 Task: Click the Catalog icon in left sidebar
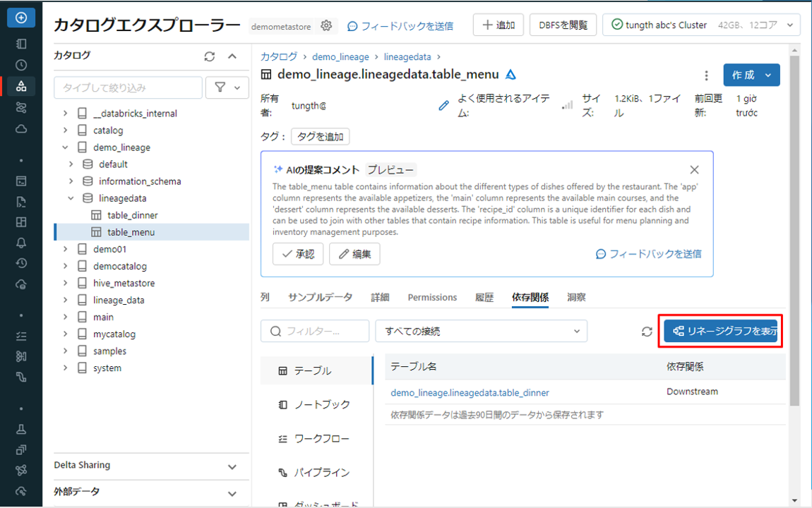(x=21, y=86)
